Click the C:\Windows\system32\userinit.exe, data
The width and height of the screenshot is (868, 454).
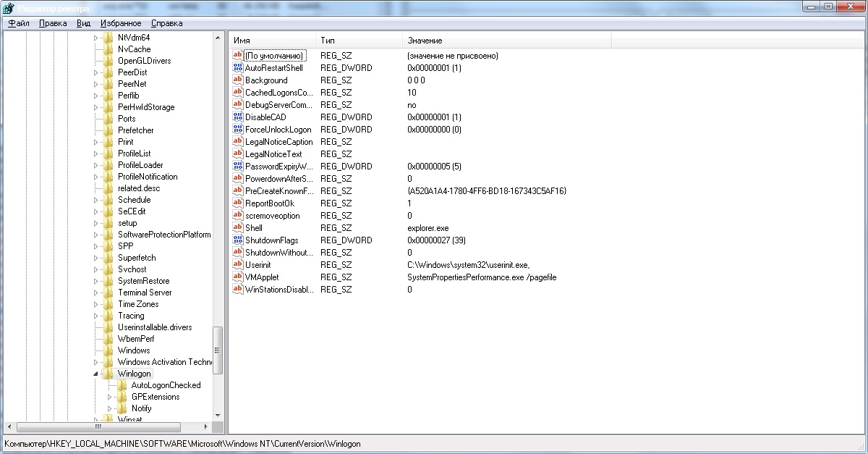point(468,265)
